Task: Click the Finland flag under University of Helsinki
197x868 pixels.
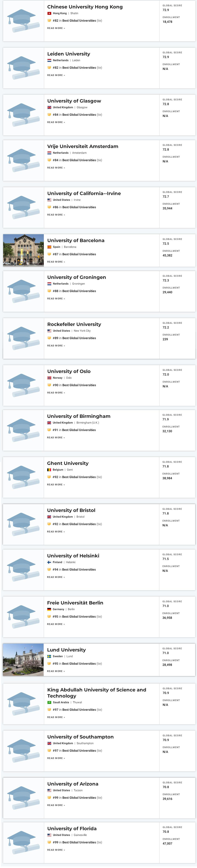Action: [49, 562]
